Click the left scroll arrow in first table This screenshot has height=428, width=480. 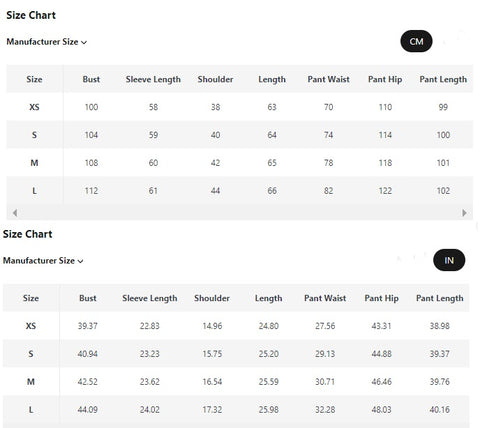pos(15,213)
